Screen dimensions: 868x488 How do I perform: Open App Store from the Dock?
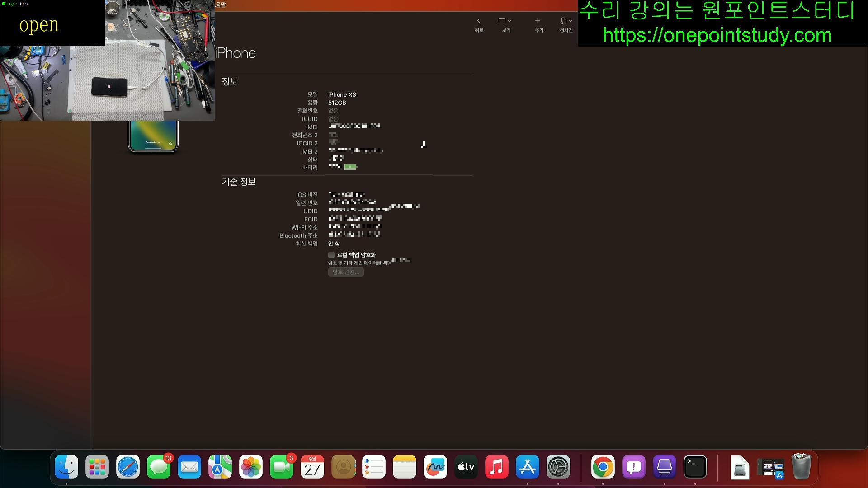(527, 467)
